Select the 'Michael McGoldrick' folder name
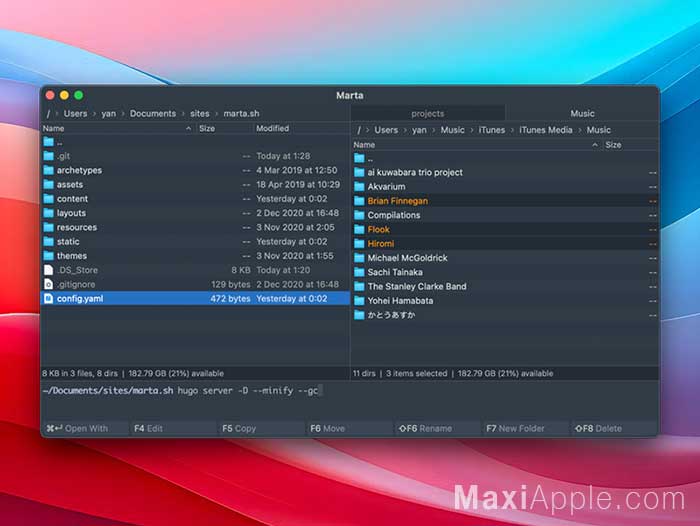This screenshot has height=526, width=700. [408, 258]
